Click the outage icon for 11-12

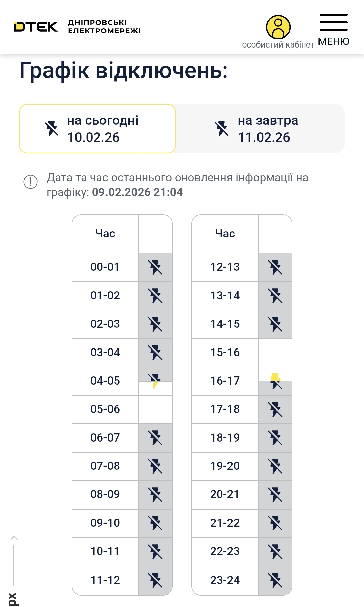tap(155, 580)
